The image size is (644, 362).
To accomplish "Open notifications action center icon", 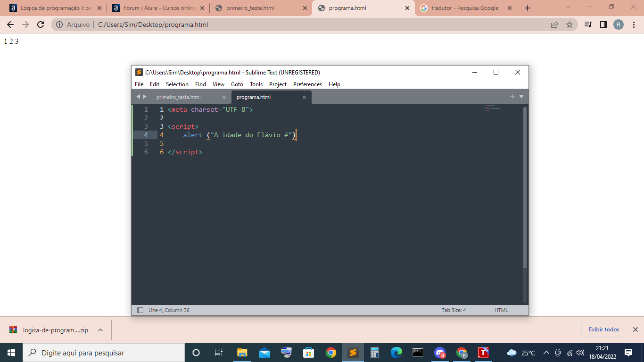I will 628,353.
